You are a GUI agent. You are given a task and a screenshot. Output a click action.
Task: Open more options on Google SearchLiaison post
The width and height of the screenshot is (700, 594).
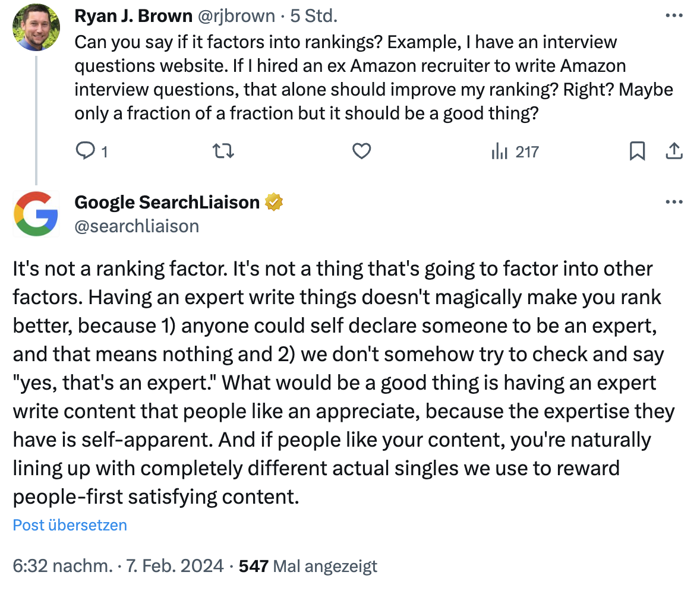[674, 202]
